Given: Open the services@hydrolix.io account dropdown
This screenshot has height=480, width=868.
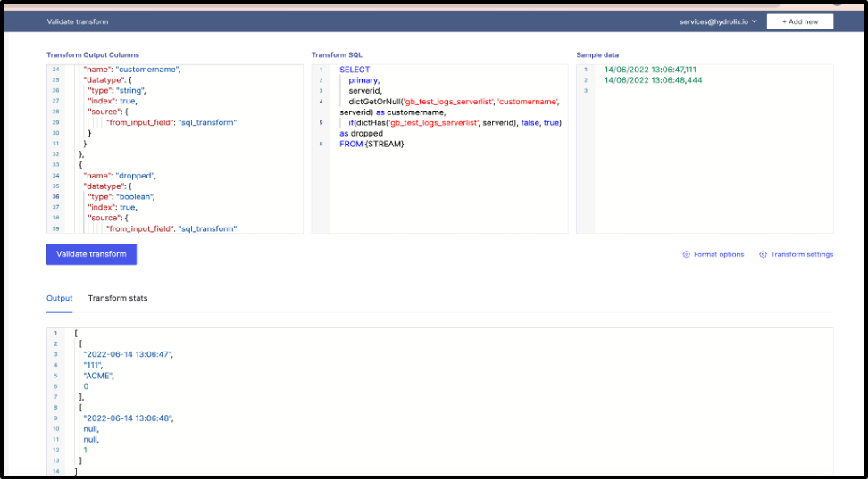Looking at the screenshot, I should point(718,21).
